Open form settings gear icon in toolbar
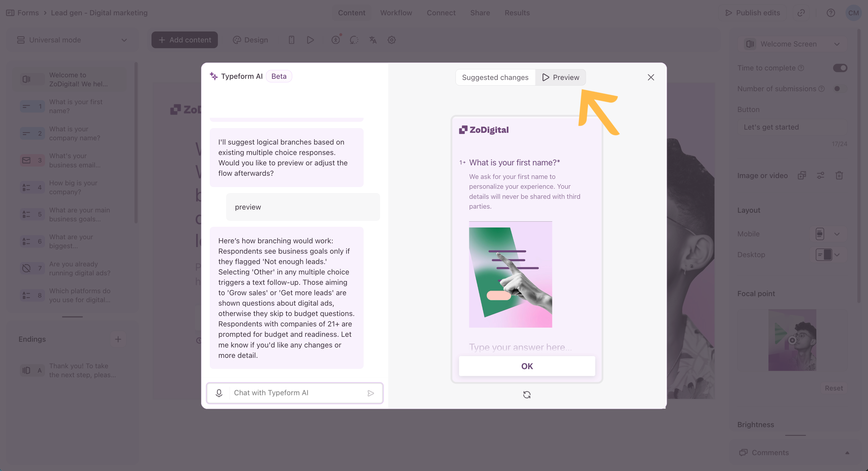Viewport: 868px width, 471px height. [391, 40]
